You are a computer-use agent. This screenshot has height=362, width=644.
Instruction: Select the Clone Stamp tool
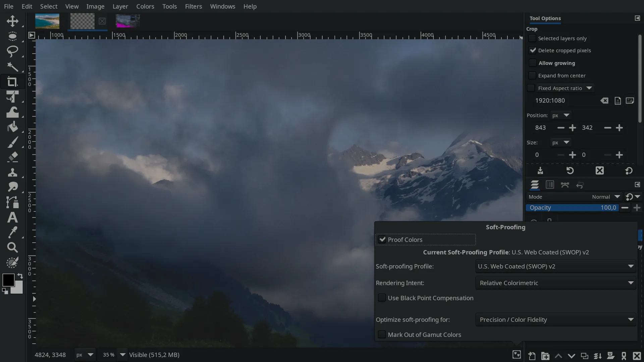point(12,172)
